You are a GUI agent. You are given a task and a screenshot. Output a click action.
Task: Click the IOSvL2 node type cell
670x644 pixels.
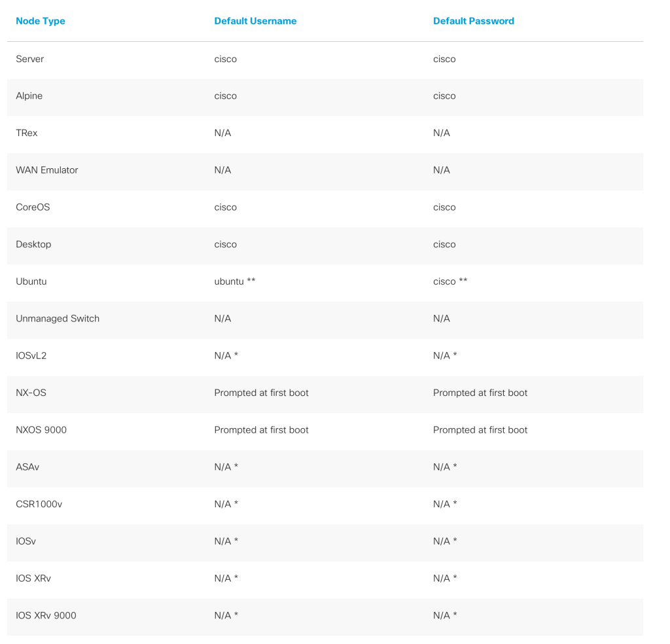coord(31,355)
